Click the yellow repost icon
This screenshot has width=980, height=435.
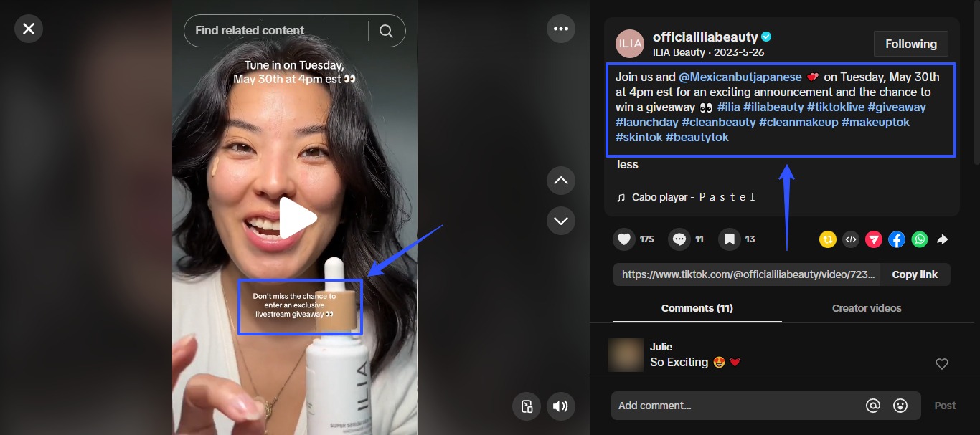tap(828, 240)
